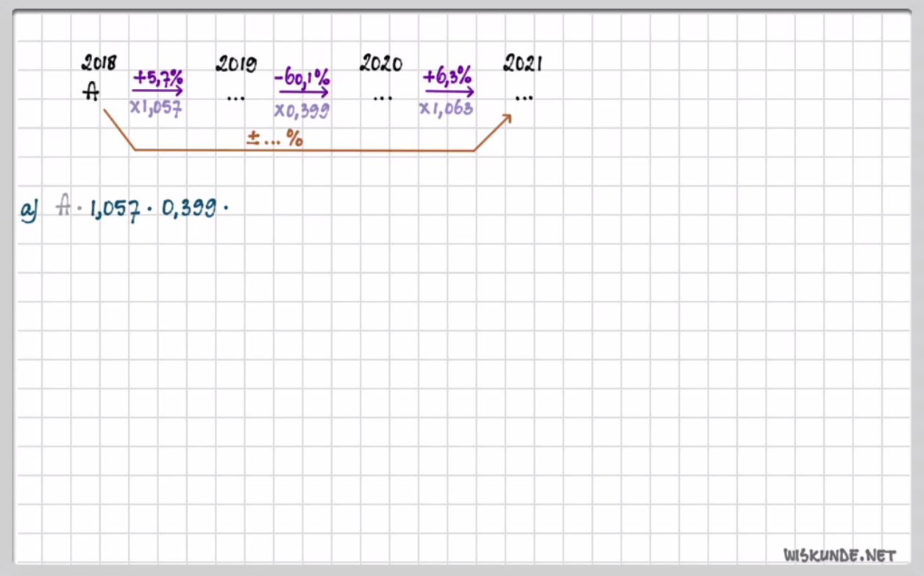Viewport: 924px width, 576px height.
Task: Click the WISKUNDE.NET watermark
Action: click(839, 555)
